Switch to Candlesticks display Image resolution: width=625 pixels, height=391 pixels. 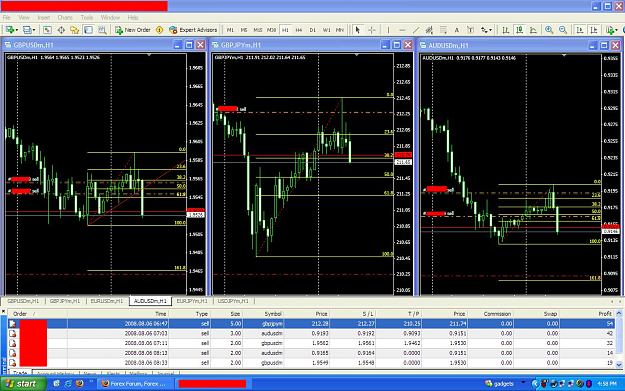click(519, 30)
